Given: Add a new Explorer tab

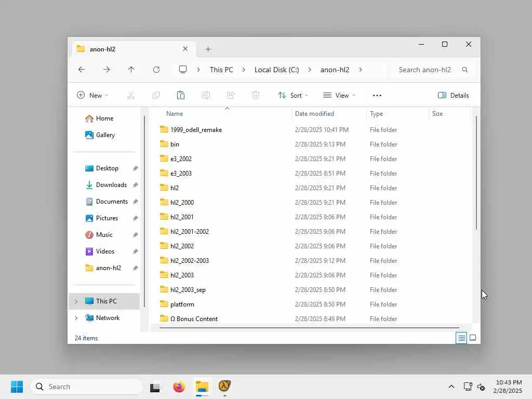Looking at the screenshot, I should pos(208,49).
